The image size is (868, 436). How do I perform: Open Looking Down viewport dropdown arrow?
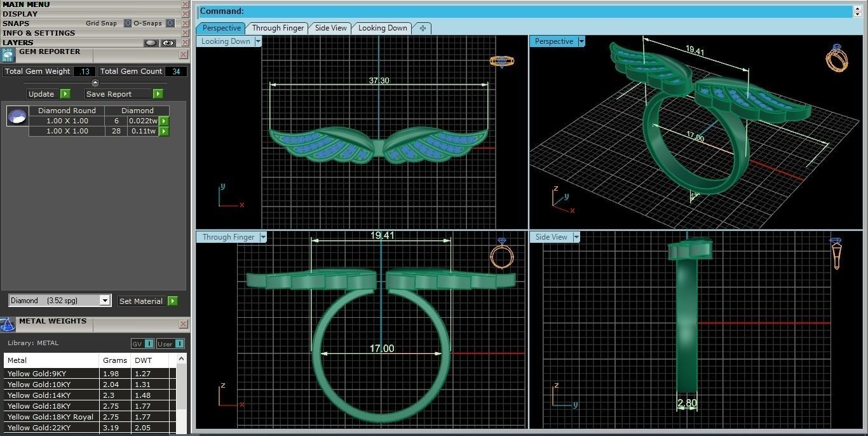(x=258, y=41)
